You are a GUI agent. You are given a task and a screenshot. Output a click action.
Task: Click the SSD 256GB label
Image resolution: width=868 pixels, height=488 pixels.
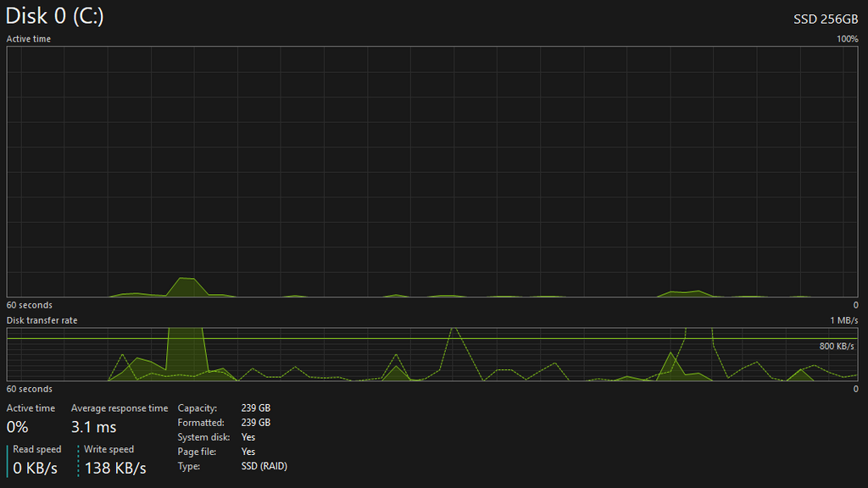[826, 19]
